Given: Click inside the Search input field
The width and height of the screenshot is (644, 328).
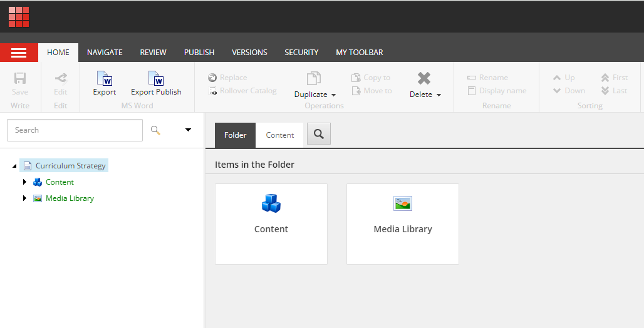Looking at the screenshot, I should (75, 130).
